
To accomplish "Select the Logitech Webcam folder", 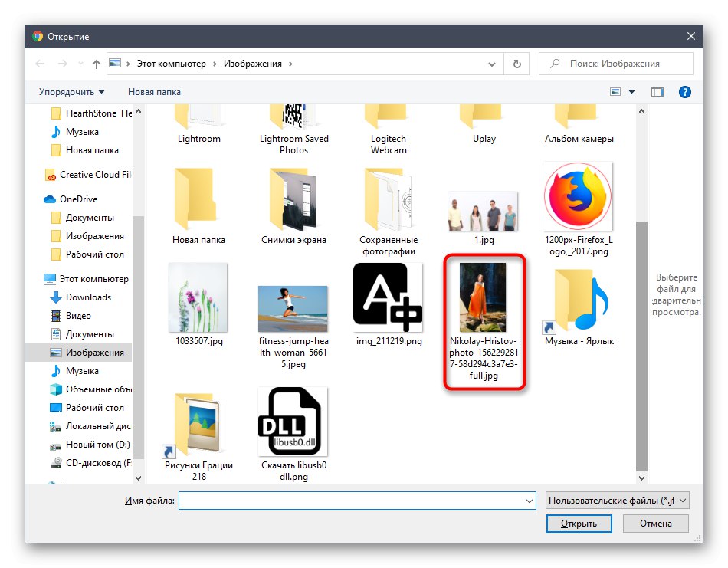I will (x=389, y=130).
